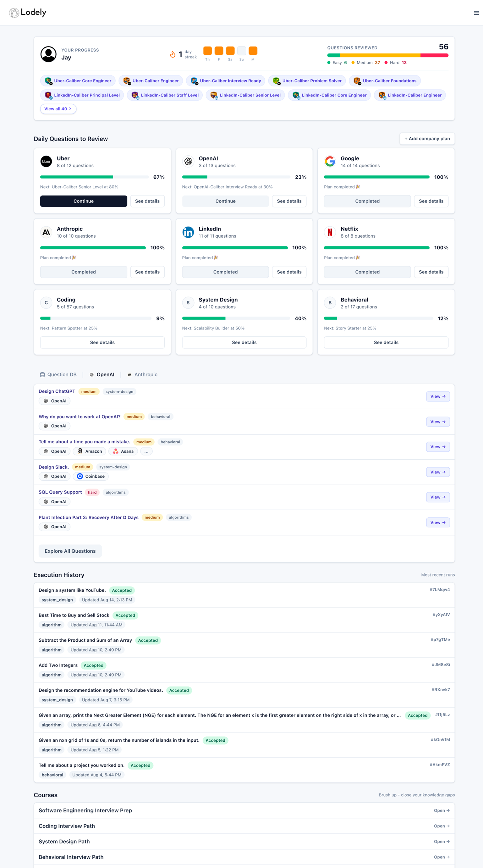
Task: Open Jay's profile avatar
Action: pos(48,54)
